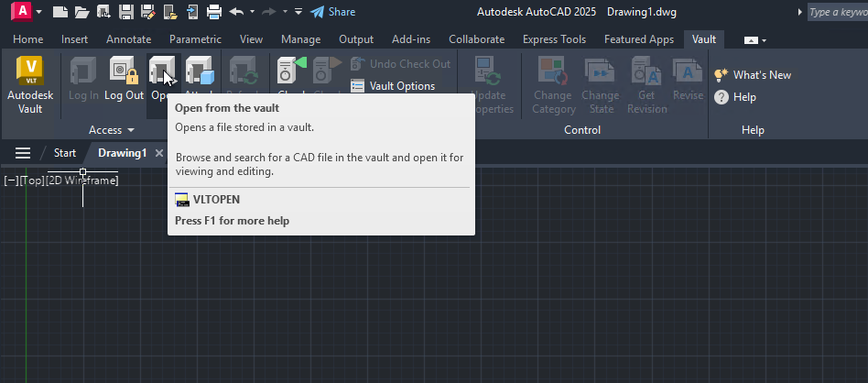Open the file tab hamburger menu
Image resolution: width=868 pixels, height=383 pixels.
23,153
